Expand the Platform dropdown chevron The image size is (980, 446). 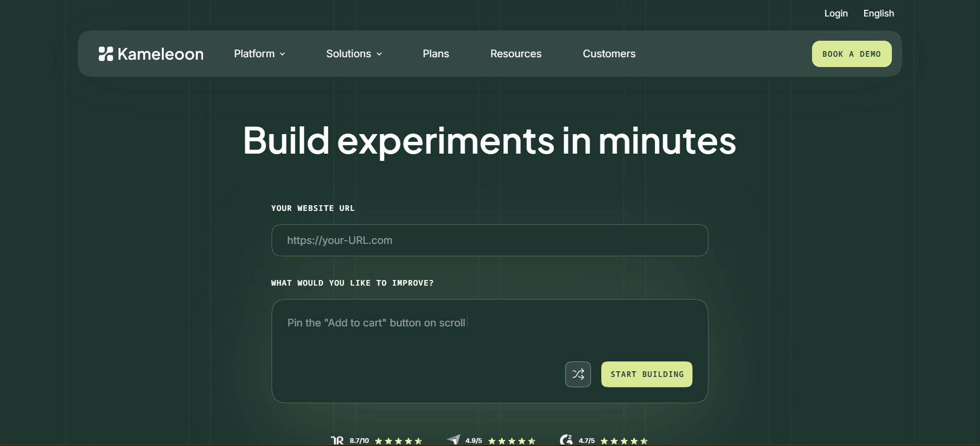(282, 54)
